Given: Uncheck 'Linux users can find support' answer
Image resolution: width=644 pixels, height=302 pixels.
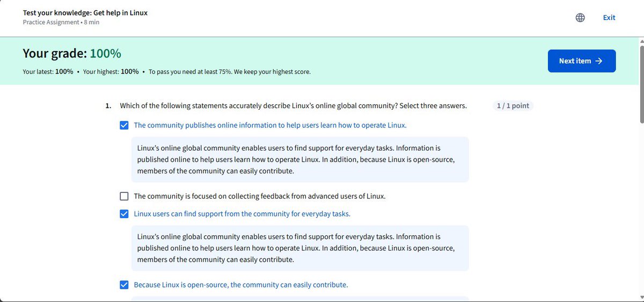Looking at the screenshot, I should pyautogui.click(x=125, y=214).
